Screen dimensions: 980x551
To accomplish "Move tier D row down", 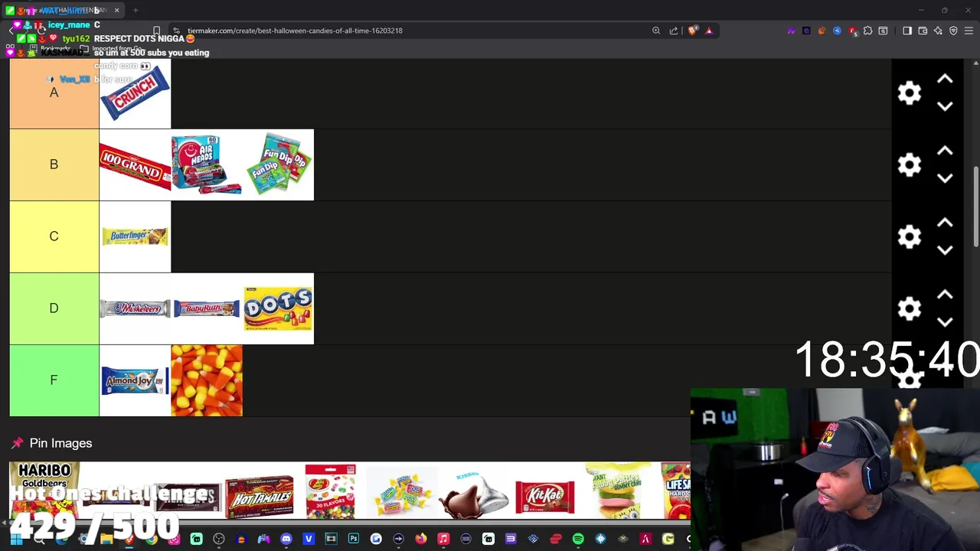I will coord(945,322).
